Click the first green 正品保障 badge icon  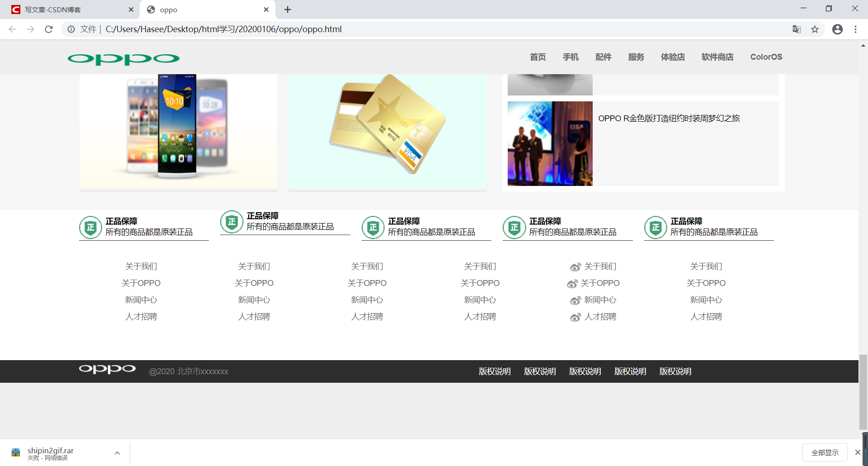[x=90, y=228]
